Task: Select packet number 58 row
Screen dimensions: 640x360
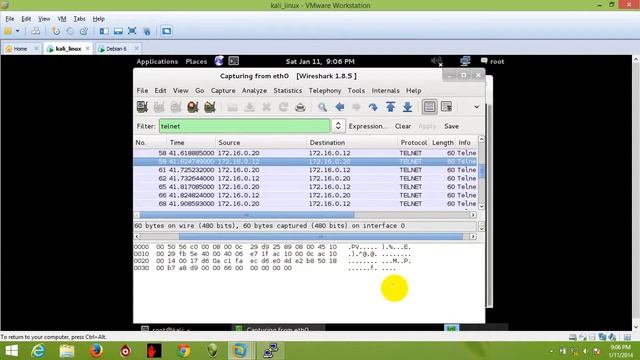Action: click(x=305, y=153)
